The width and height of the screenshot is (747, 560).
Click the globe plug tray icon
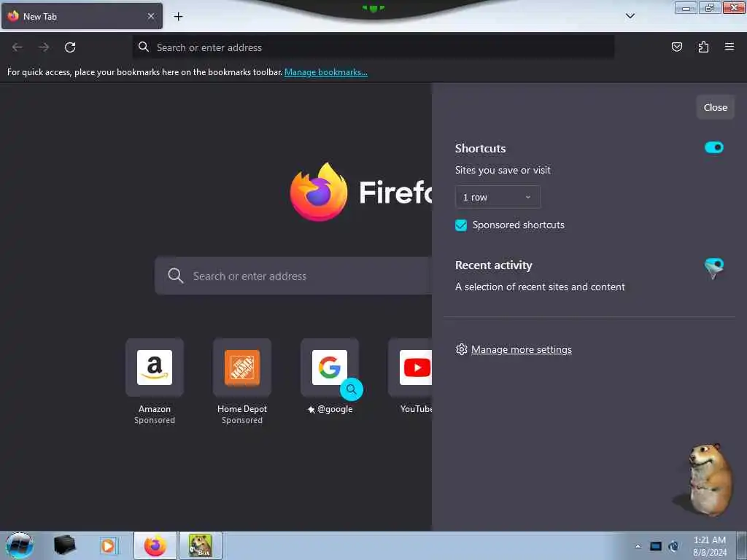[673, 546]
